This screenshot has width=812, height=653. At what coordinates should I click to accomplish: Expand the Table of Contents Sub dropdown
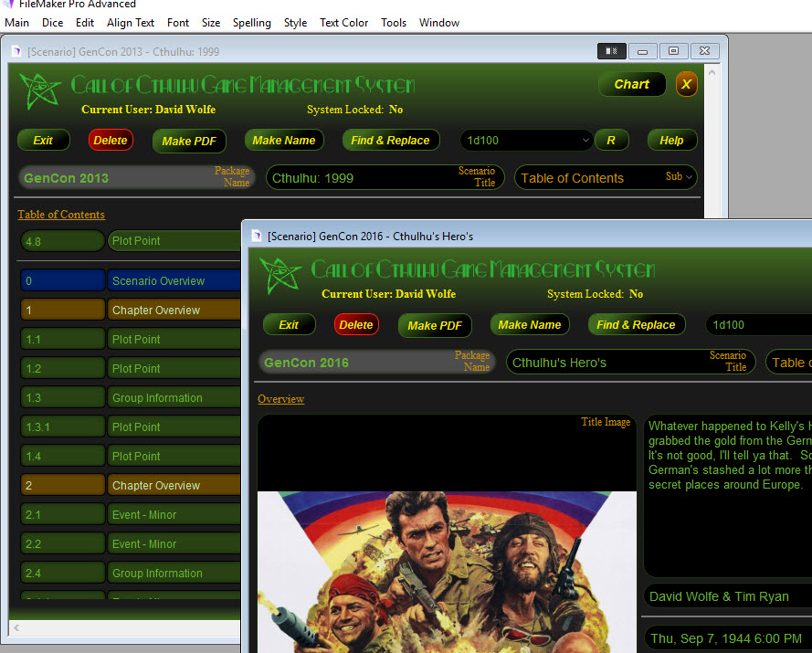688,177
